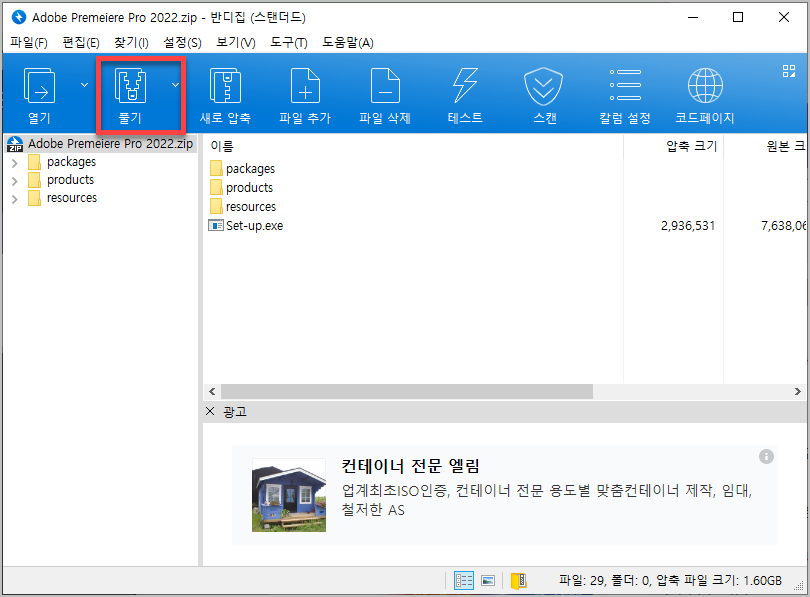Select the Set-up.exe file
The image size is (810, 597).
coord(255,225)
